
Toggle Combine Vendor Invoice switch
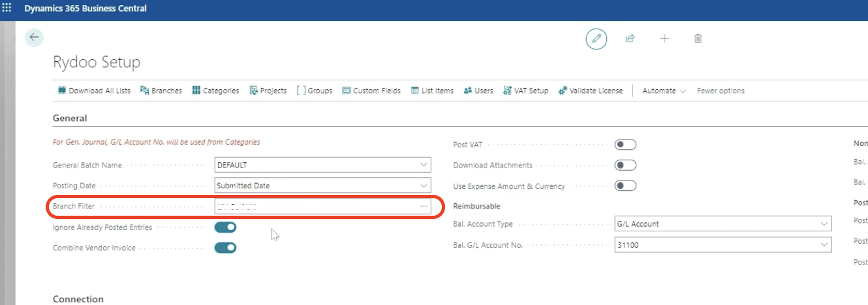click(225, 248)
